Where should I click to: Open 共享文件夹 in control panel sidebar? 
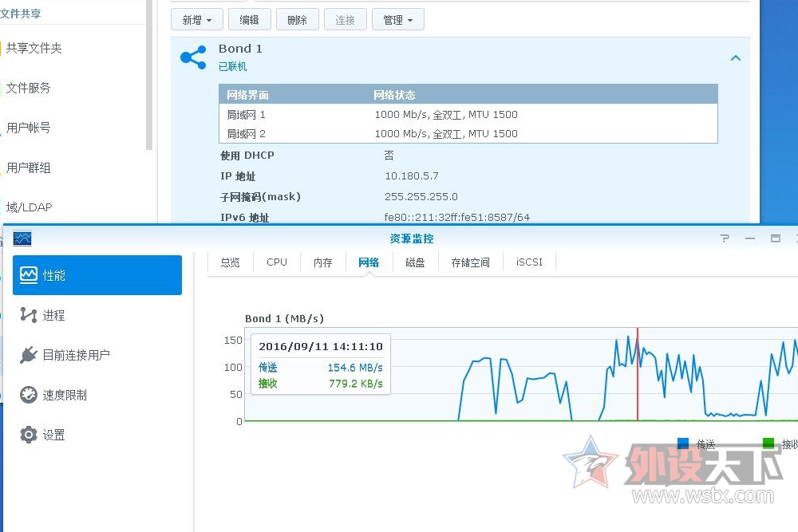34,49
